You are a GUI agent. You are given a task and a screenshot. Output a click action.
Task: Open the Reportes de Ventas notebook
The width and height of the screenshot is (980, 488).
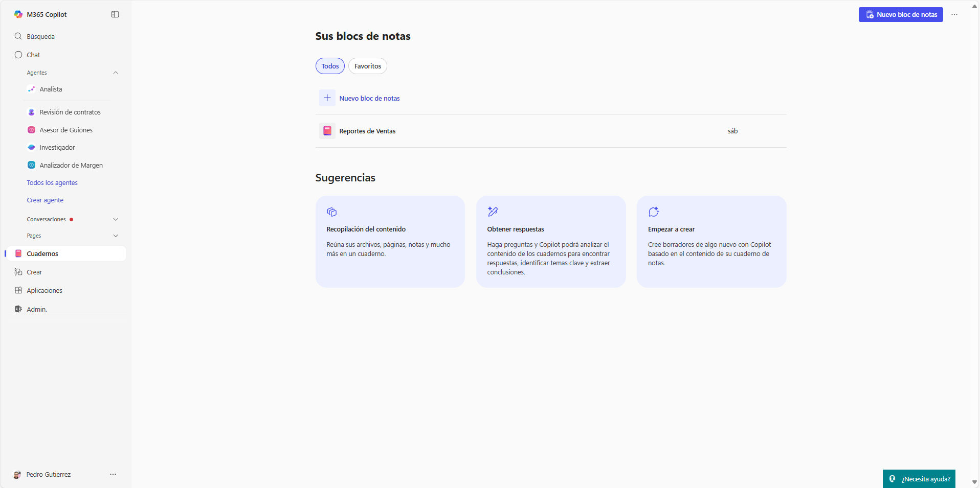(x=368, y=131)
